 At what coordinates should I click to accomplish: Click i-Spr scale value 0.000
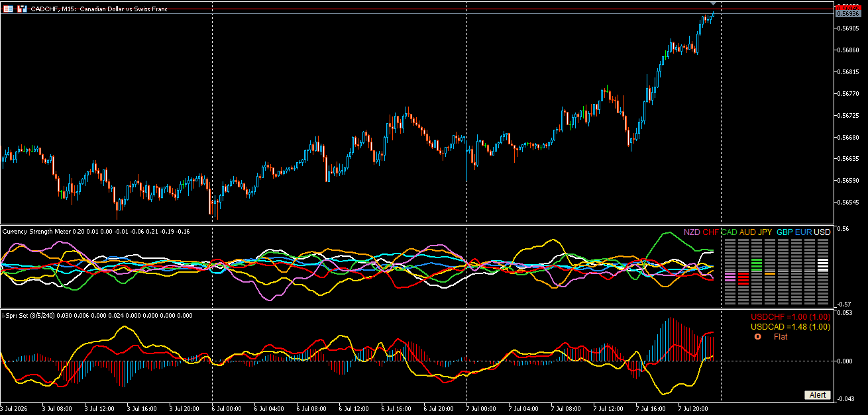tap(845, 361)
